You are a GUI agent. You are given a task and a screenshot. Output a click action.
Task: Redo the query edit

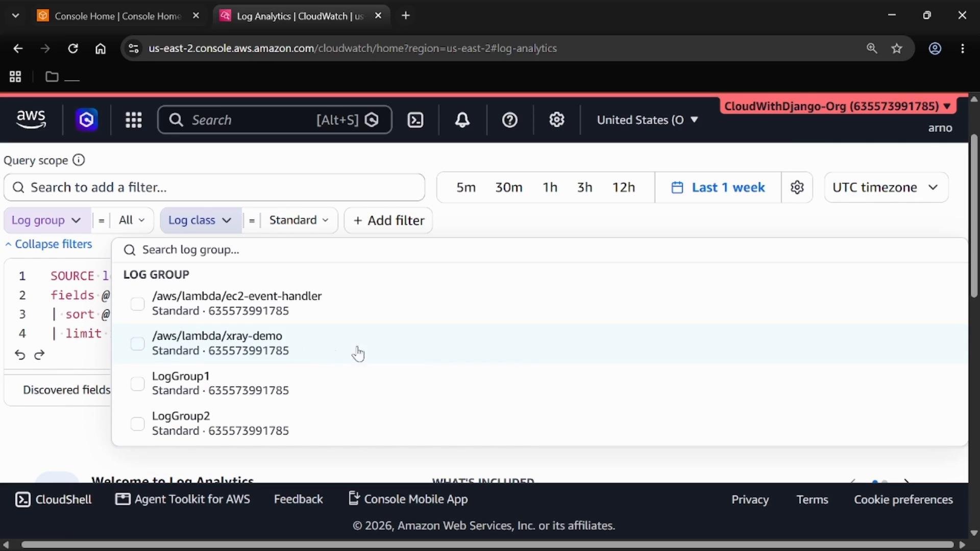39,355
